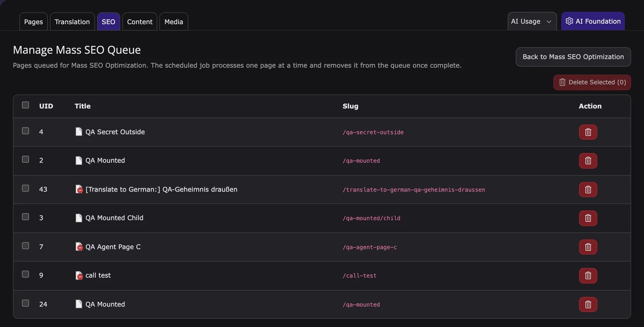The image size is (644, 327).
Task: Check the box for QA Secret Outside
Action: [x=25, y=131]
